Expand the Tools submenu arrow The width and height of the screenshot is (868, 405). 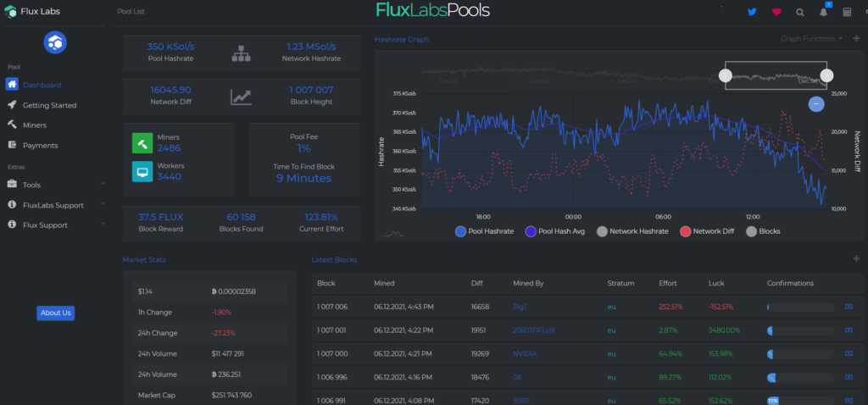[103, 184]
